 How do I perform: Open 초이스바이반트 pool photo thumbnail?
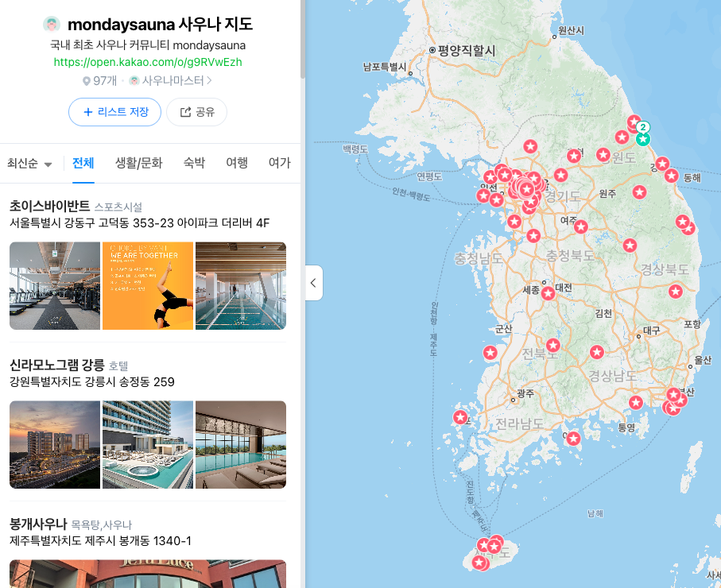(241, 285)
